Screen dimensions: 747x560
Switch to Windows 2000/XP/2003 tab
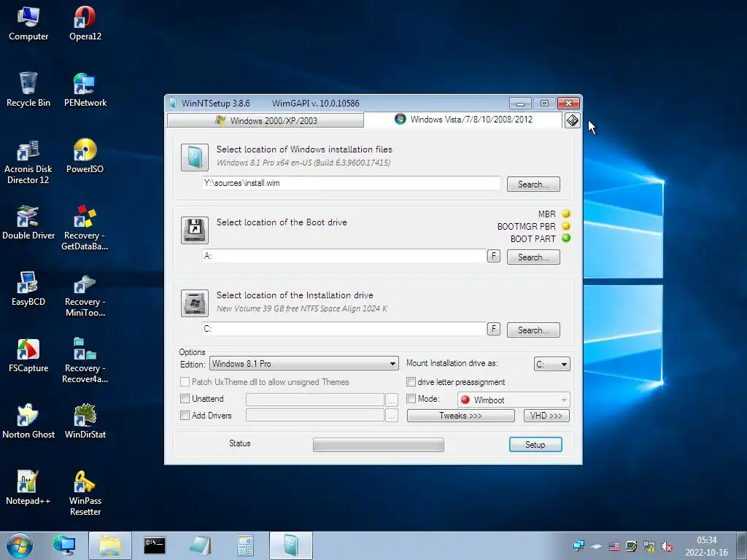(266, 120)
